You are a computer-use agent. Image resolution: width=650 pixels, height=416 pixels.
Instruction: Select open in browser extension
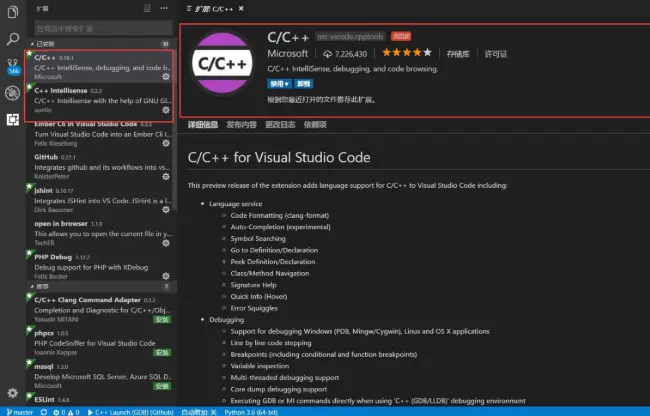click(x=100, y=233)
